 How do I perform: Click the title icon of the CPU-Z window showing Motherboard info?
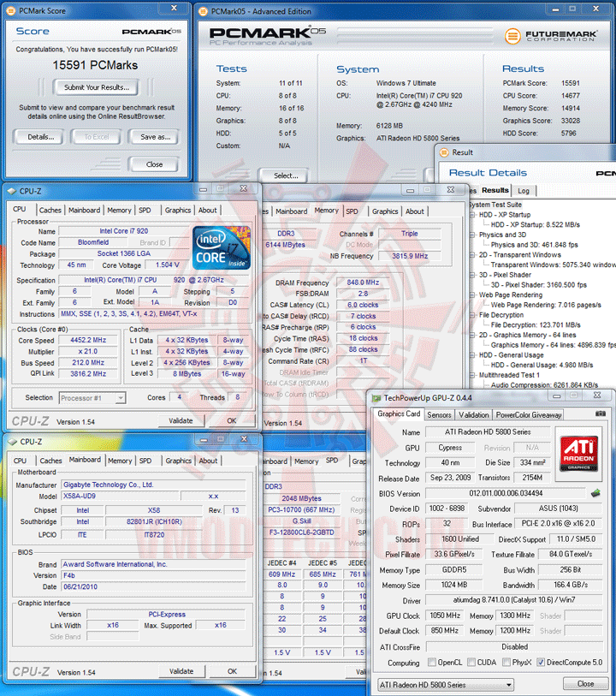click(12, 442)
